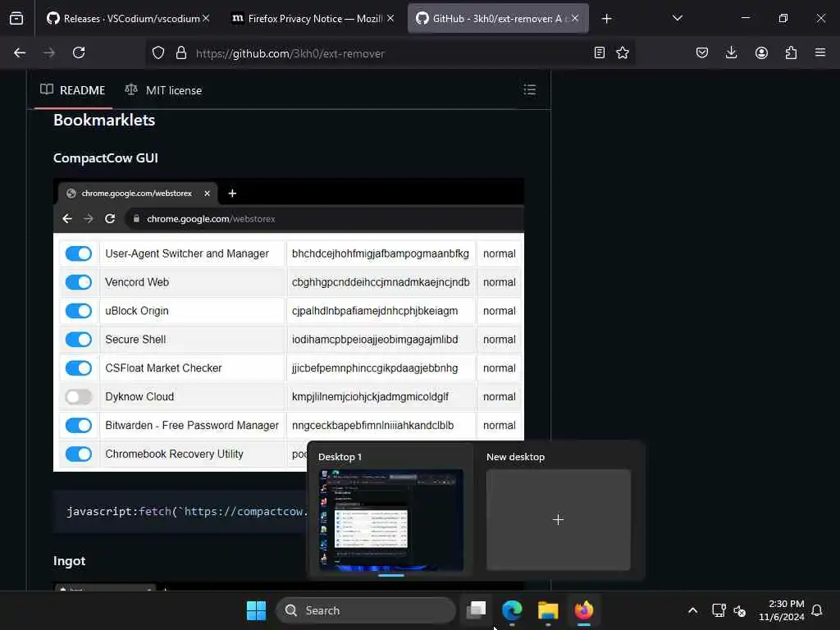Create a new desktop with plus
The width and height of the screenshot is (840, 630).
(x=558, y=519)
